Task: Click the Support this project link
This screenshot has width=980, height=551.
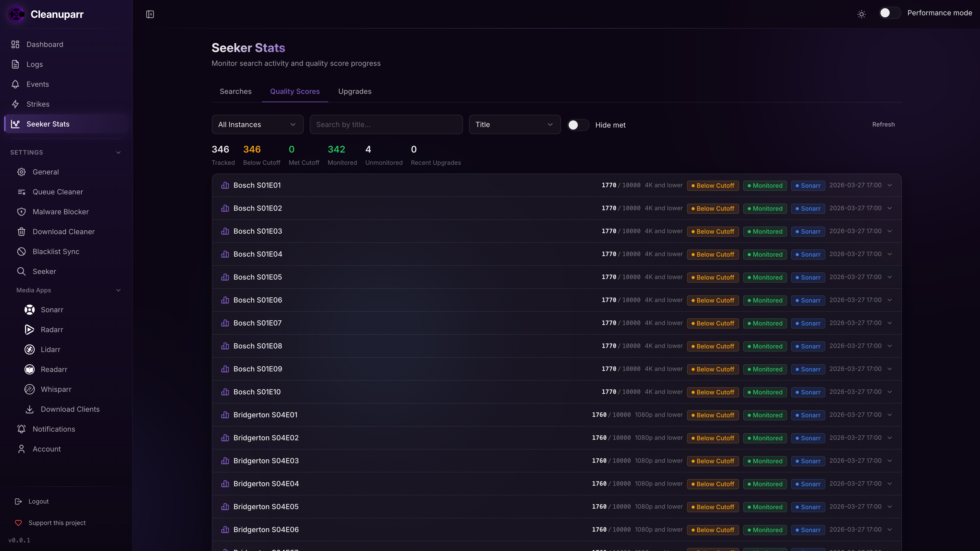Action: coord(57,523)
